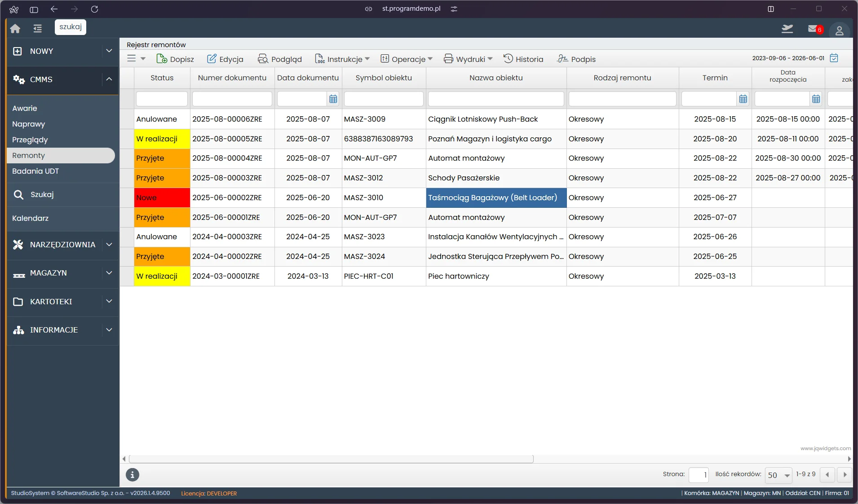Viewport: 858px width, 504px height.
Task: Select Piec hartowniczy cell
Action: [496, 276]
